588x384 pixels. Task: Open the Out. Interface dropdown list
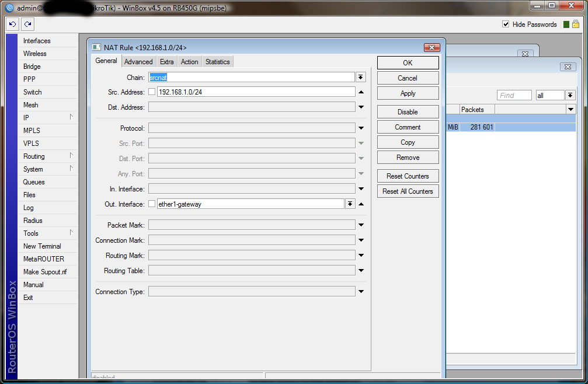click(350, 204)
